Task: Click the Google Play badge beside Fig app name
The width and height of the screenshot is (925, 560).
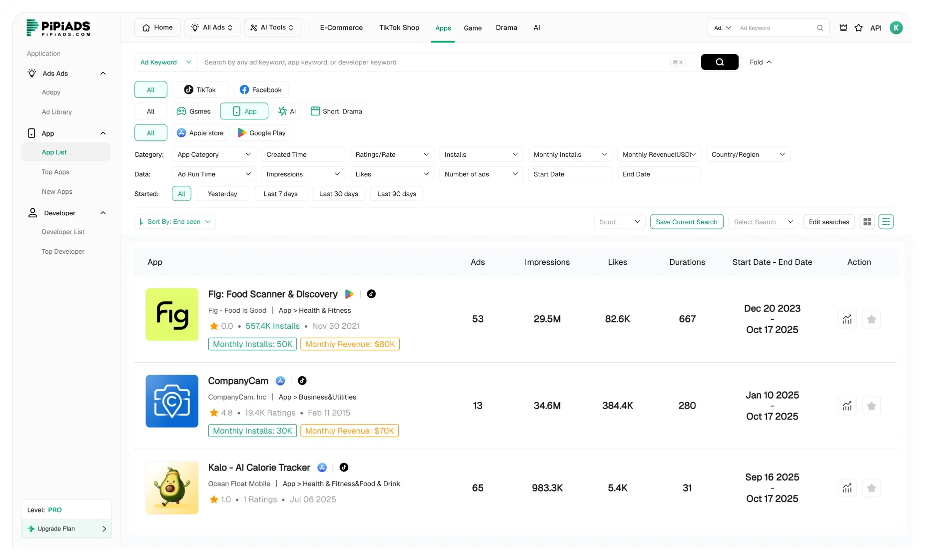Action: [349, 294]
